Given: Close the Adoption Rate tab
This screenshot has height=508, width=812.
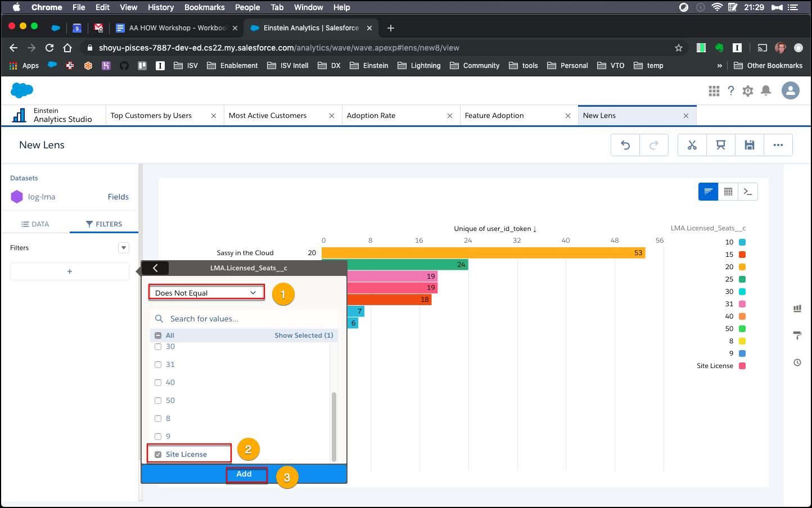Looking at the screenshot, I should 450,116.
